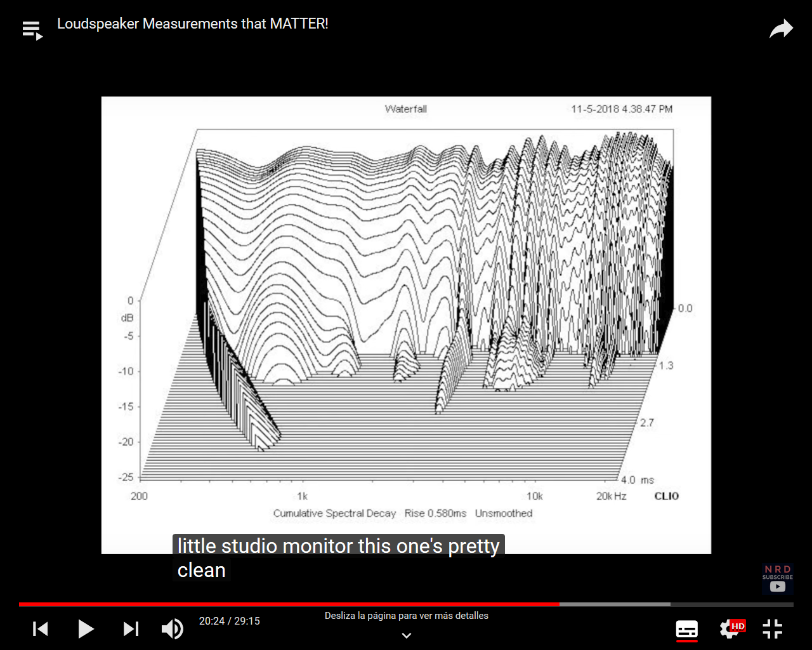Viewport: 812px width, 650px height.
Task: Play the paused video
Action: pos(86,629)
